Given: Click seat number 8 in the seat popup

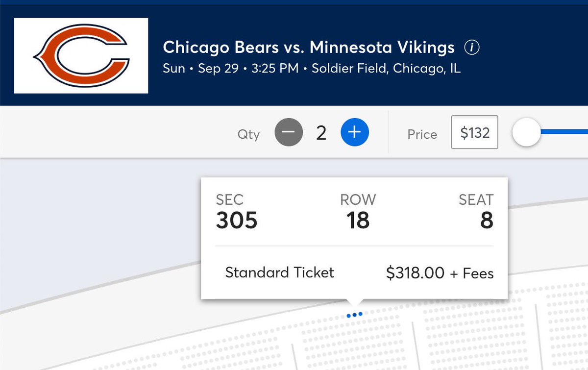Looking at the screenshot, I should [x=486, y=221].
